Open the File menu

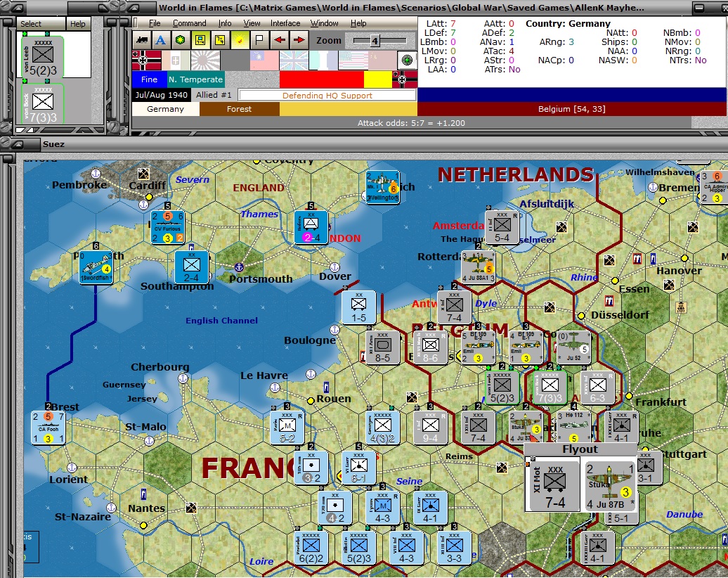click(x=155, y=23)
